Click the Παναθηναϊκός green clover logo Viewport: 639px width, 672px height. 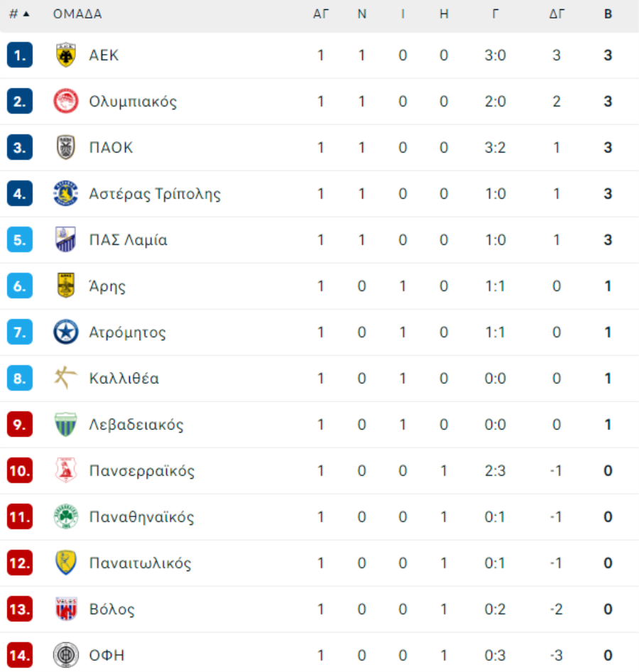[65, 517]
